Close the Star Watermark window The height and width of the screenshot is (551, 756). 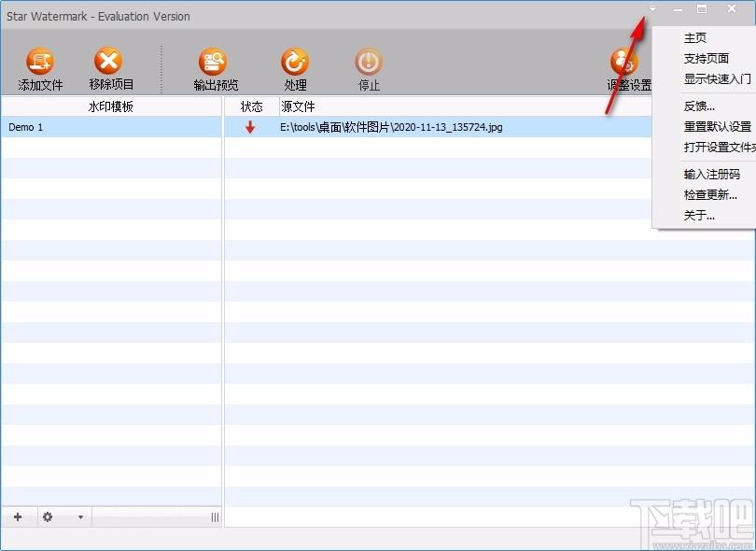732,8
